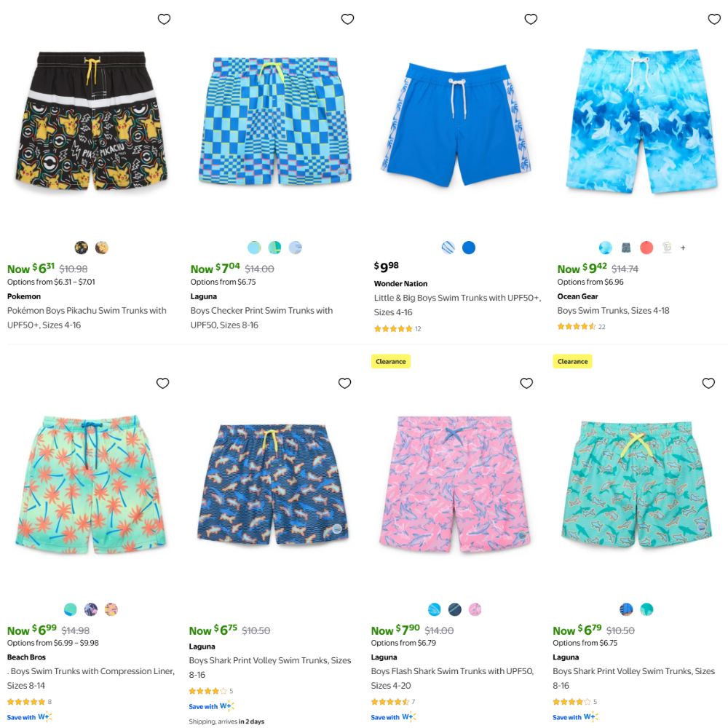Select pink swatch under Flash Shark trunks
728x728 pixels.
475,609
